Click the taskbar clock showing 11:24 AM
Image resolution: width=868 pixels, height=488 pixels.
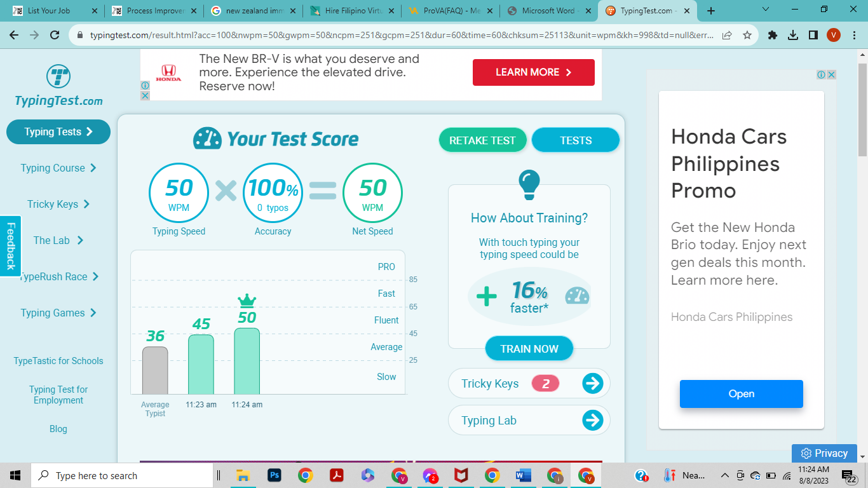(x=813, y=475)
